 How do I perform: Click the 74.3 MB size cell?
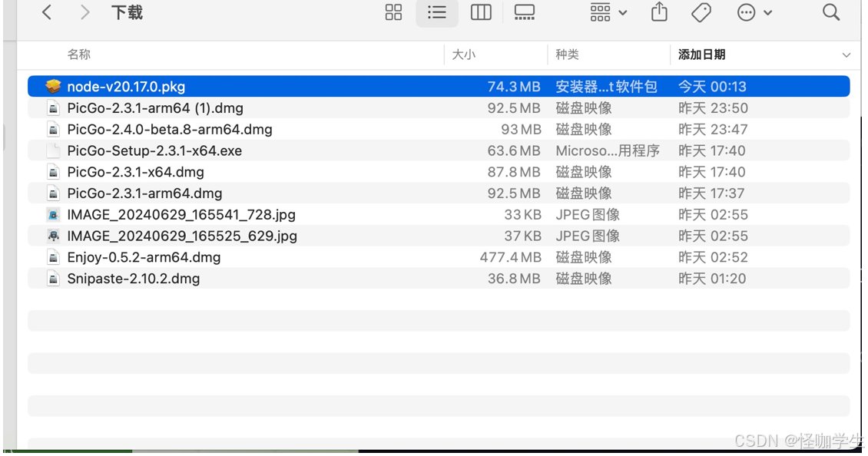[x=514, y=86]
